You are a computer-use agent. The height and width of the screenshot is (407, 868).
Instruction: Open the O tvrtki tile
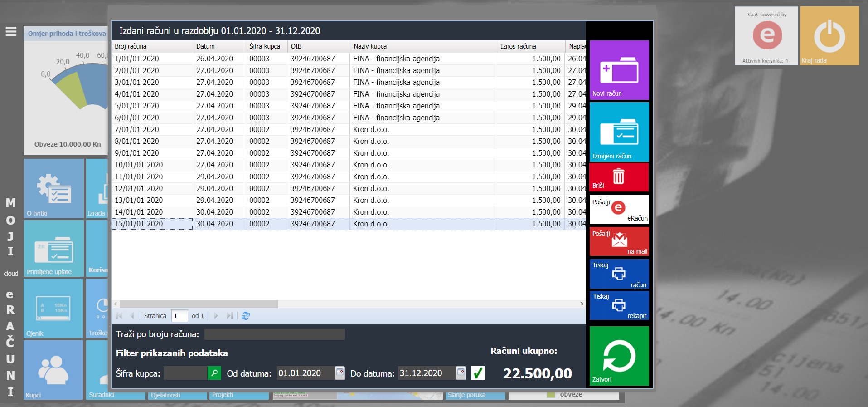[x=54, y=188]
